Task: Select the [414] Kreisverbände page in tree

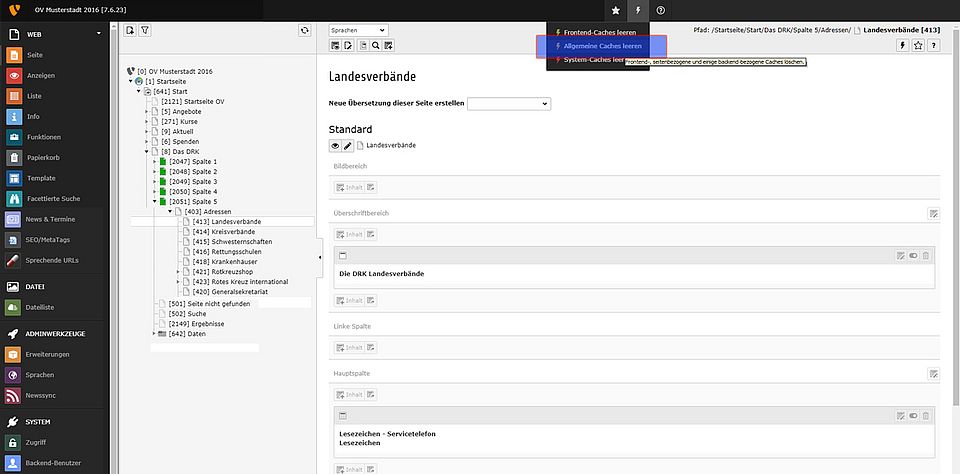Action: coord(224,231)
